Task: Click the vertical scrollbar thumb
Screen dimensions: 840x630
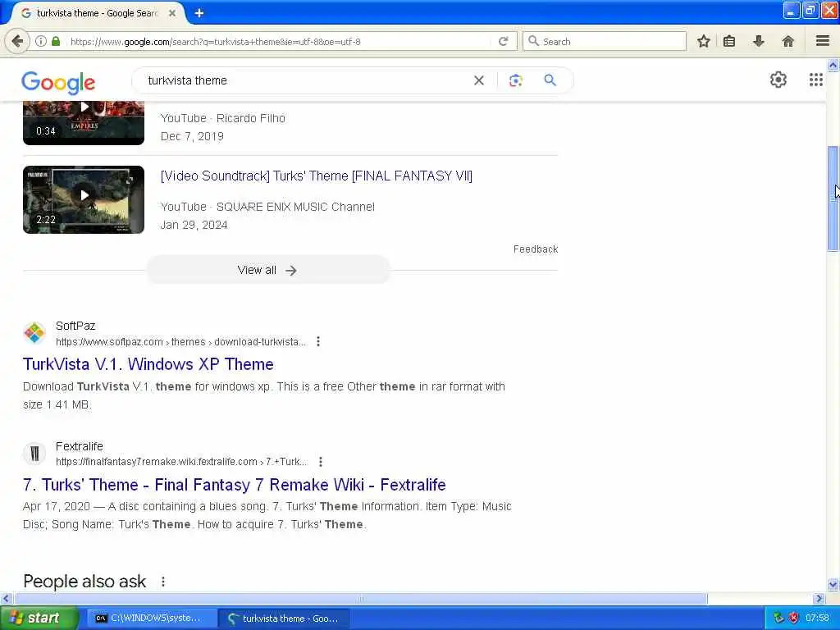Action: [x=833, y=198]
